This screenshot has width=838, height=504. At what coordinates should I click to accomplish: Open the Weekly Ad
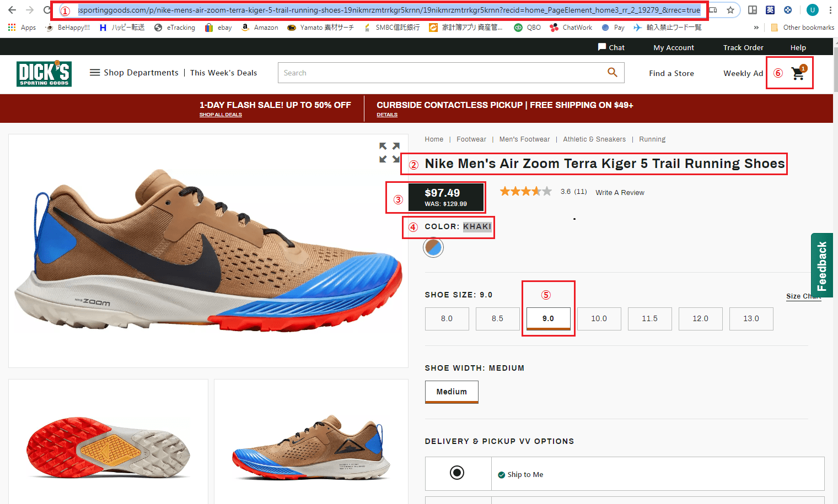[x=743, y=73]
